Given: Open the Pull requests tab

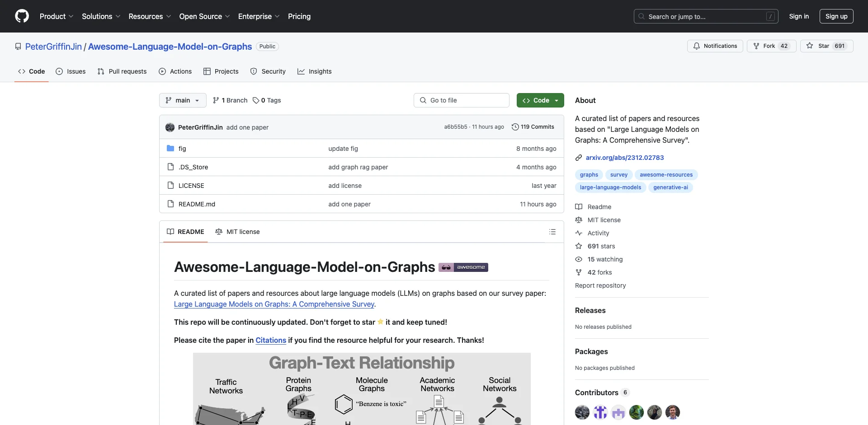Looking at the screenshot, I should tap(122, 71).
